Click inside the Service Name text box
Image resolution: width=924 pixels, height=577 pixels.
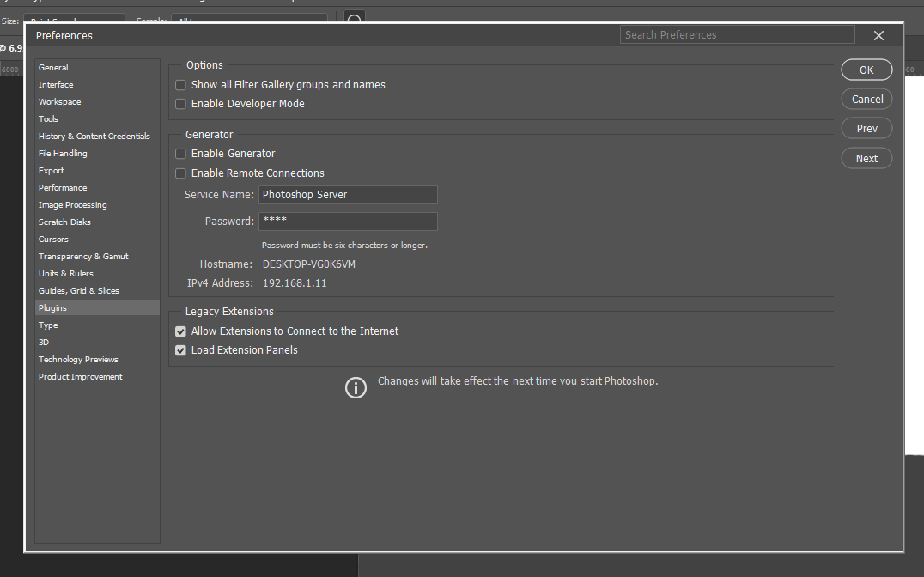[348, 195]
